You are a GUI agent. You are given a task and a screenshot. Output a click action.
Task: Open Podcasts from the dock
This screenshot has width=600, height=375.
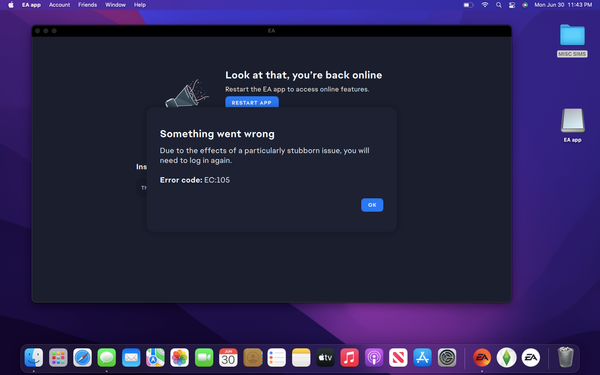tap(374, 357)
